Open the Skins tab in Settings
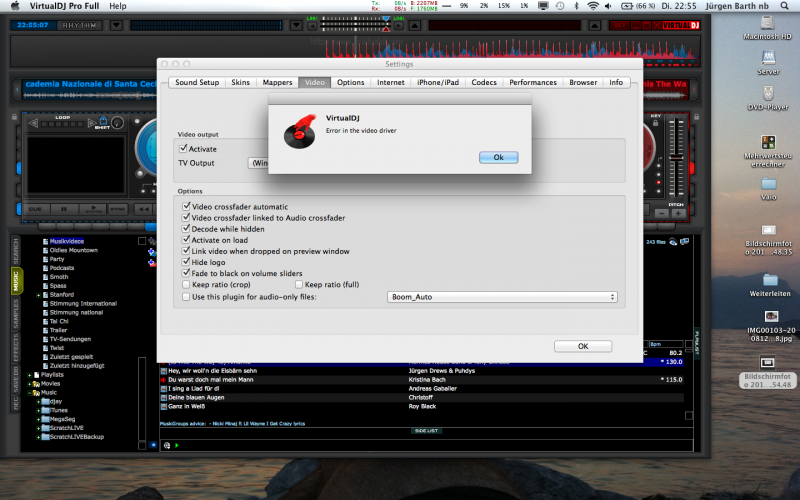Image resolution: width=800 pixels, height=500 pixels. [x=240, y=82]
